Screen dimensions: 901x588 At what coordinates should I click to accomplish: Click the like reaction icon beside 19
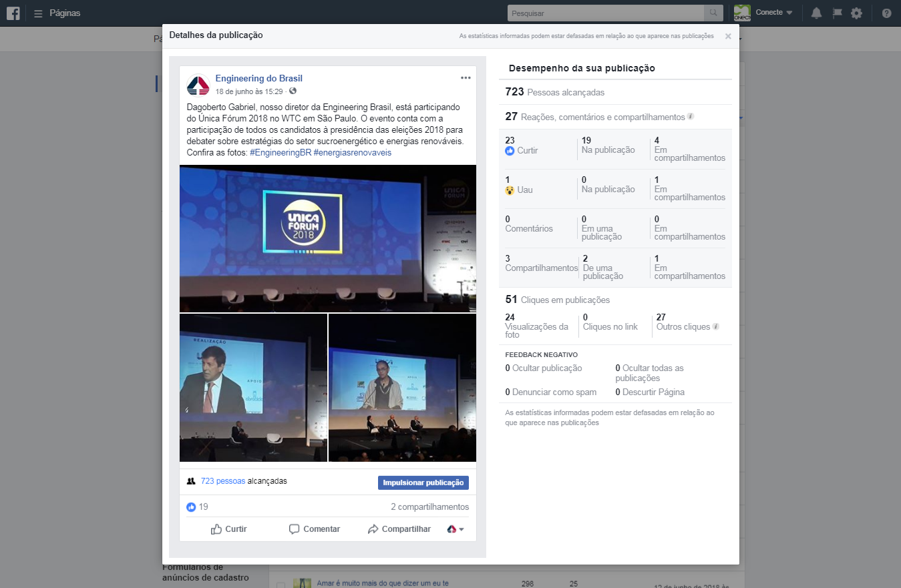pos(192,507)
